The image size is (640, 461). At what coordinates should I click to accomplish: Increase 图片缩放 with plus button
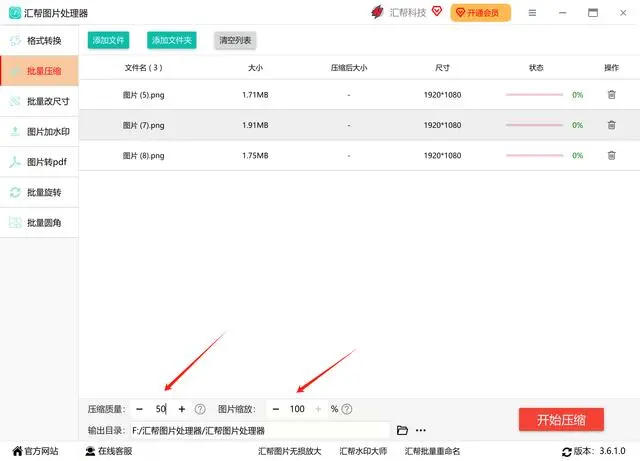click(x=318, y=409)
